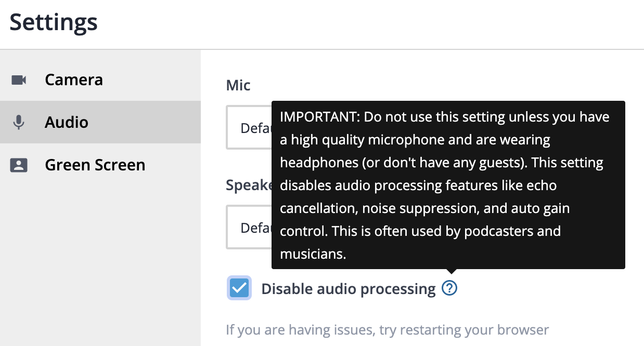Click the Settings page heading
The height and width of the screenshot is (346, 644).
(54, 22)
